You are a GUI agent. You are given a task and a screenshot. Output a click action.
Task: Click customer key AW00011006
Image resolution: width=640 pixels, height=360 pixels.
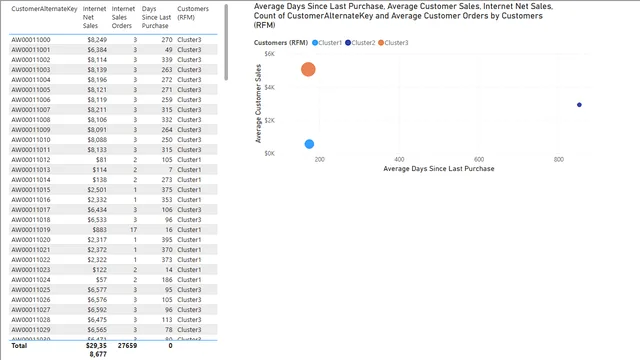point(31,100)
